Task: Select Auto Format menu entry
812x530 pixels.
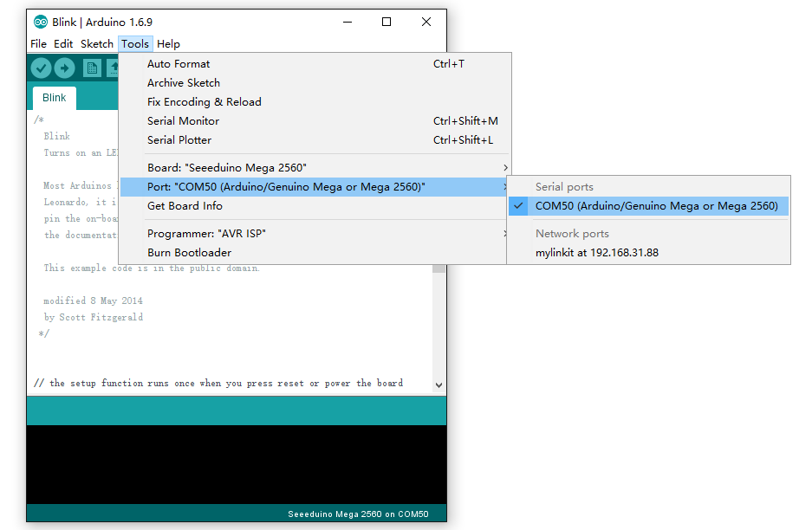Action: pos(179,64)
